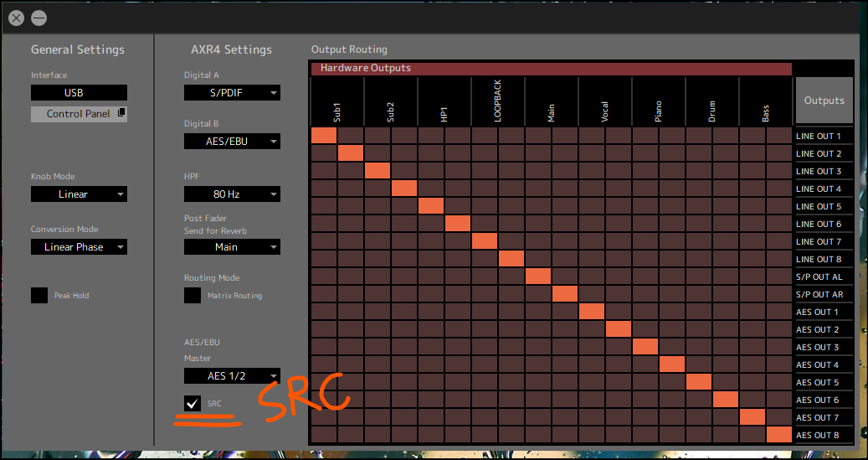Image resolution: width=868 pixels, height=460 pixels.
Task: Open the Digital B AES/EBU dropdown
Action: click(232, 142)
